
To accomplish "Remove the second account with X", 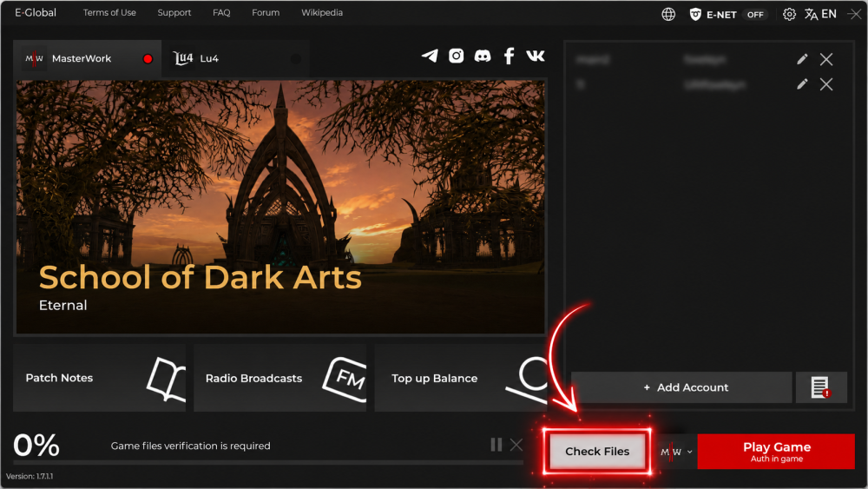I will pyautogui.click(x=826, y=84).
